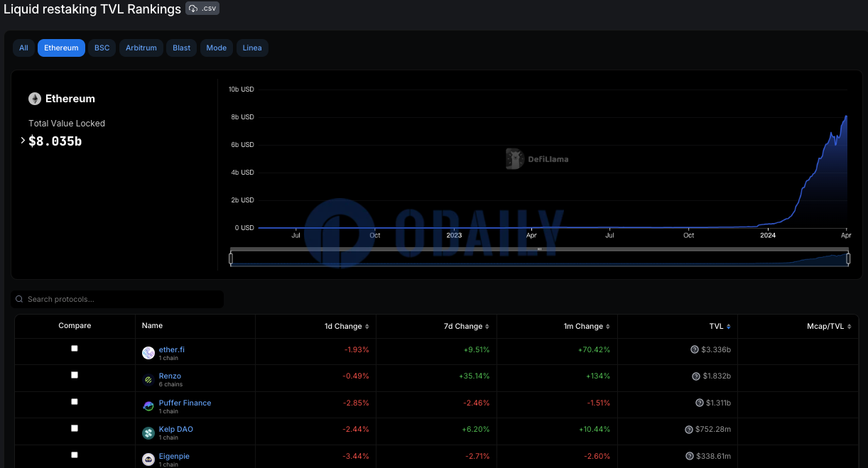Image resolution: width=868 pixels, height=468 pixels.
Task: Select the All chain tab
Action: click(x=23, y=48)
